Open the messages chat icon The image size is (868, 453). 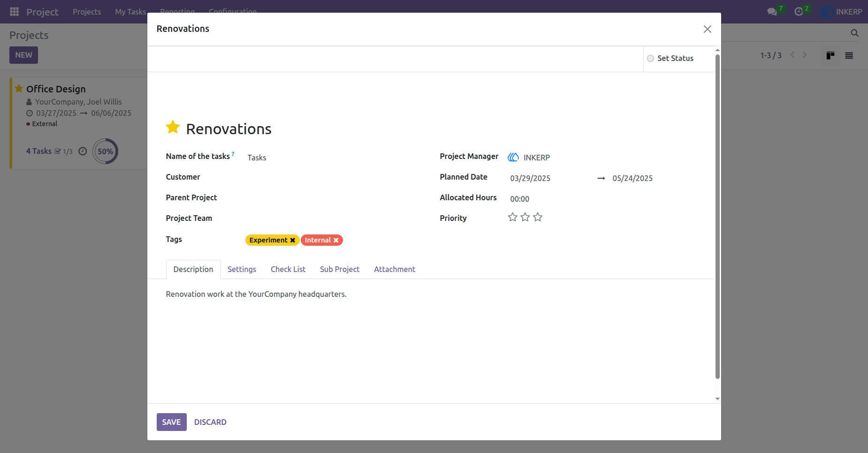coord(772,12)
